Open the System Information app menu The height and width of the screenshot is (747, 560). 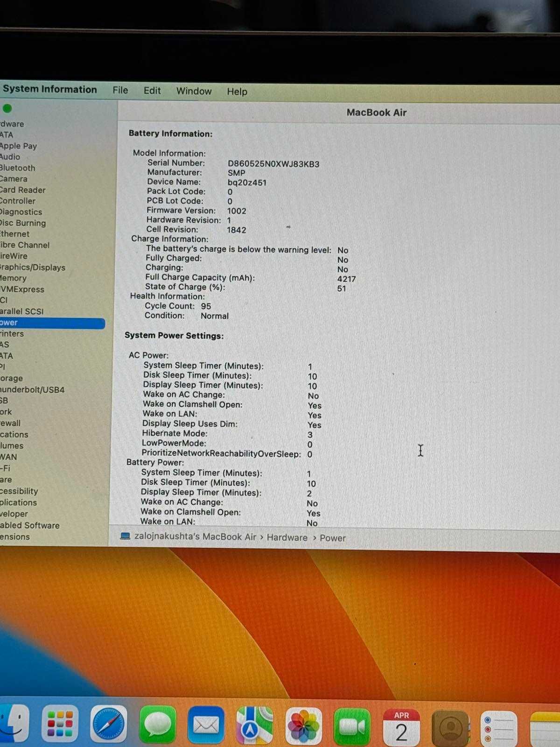(50, 89)
